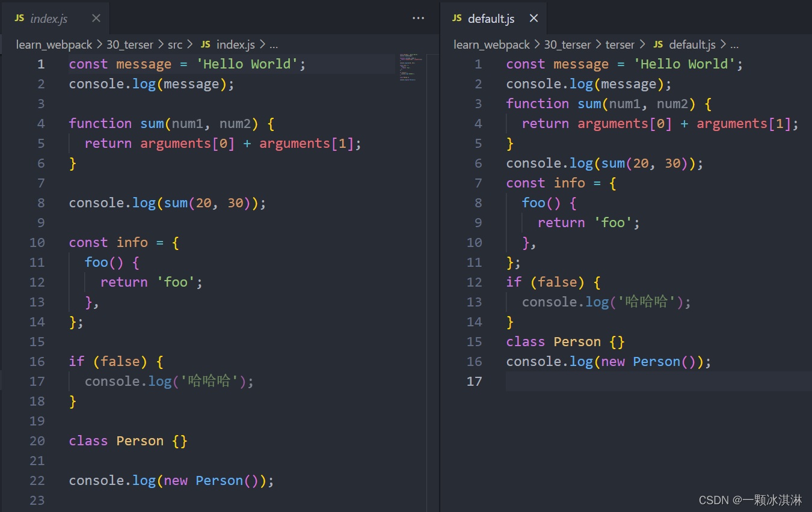Open the symbol ellipsis breadcrumb after default.js
Screen dimensions: 812x512
tap(734, 44)
